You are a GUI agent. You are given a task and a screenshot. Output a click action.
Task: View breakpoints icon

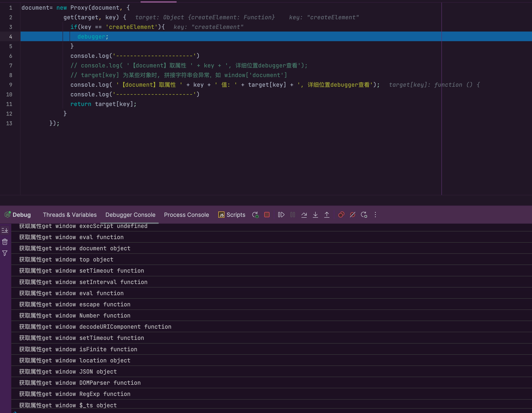(341, 215)
